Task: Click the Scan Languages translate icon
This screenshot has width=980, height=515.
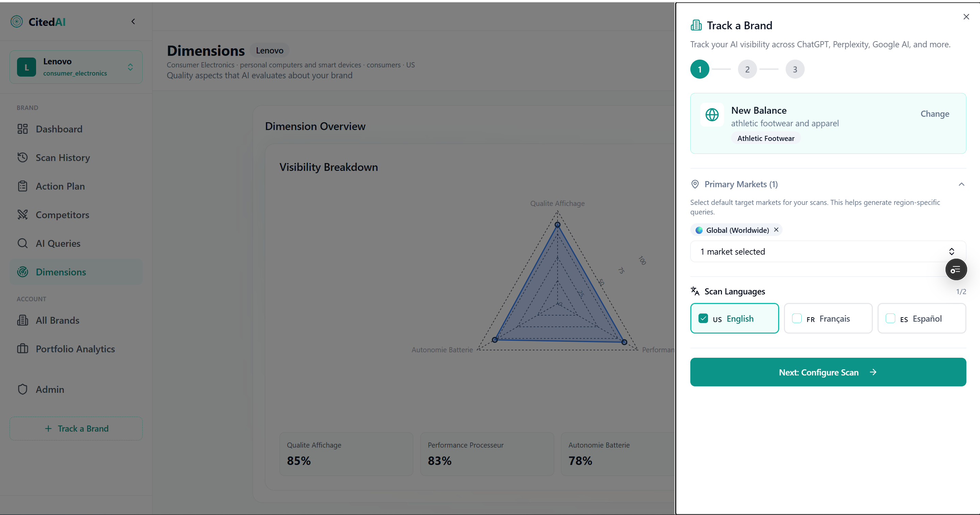Action: click(695, 291)
